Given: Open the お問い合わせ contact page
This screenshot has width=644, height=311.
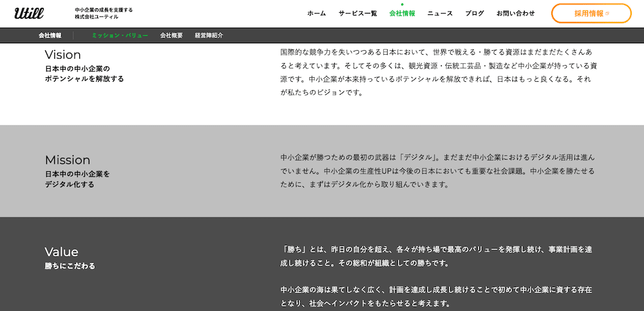Looking at the screenshot, I should point(515,14).
